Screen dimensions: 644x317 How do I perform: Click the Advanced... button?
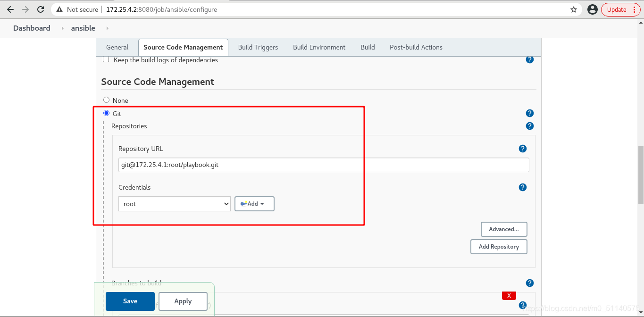[504, 229]
